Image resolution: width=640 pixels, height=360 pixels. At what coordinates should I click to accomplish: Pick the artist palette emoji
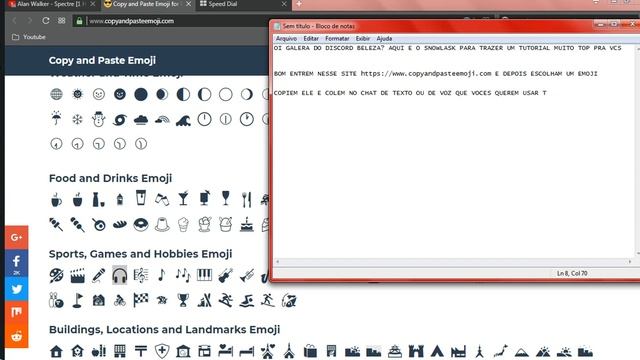pyautogui.click(x=56, y=276)
